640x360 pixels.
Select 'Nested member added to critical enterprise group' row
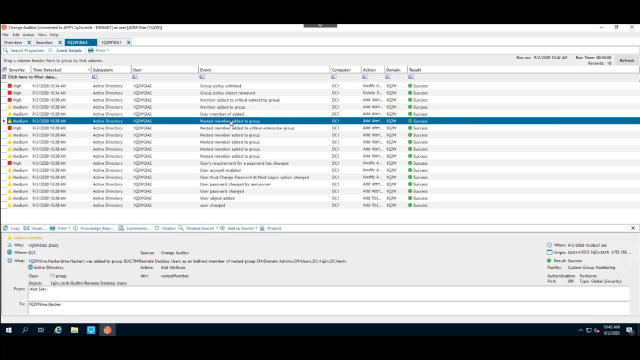[320, 128]
